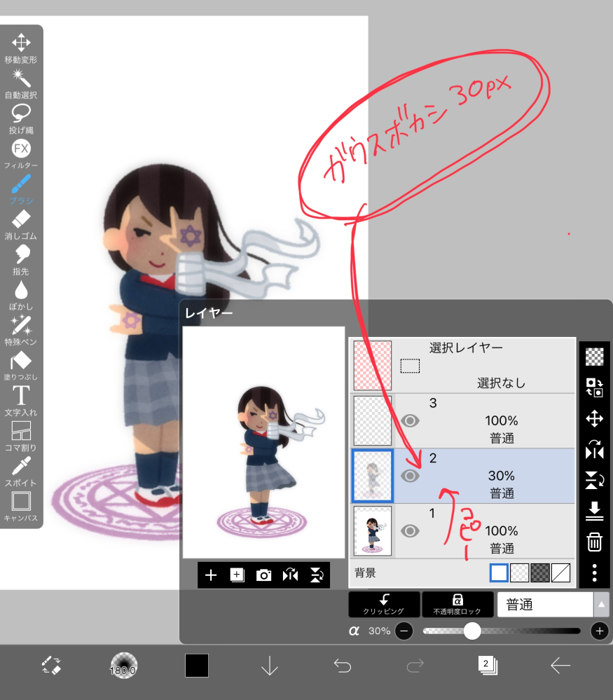613x700 pixels.
Task: Click the opacity alpha slider handle
Action: click(472, 631)
